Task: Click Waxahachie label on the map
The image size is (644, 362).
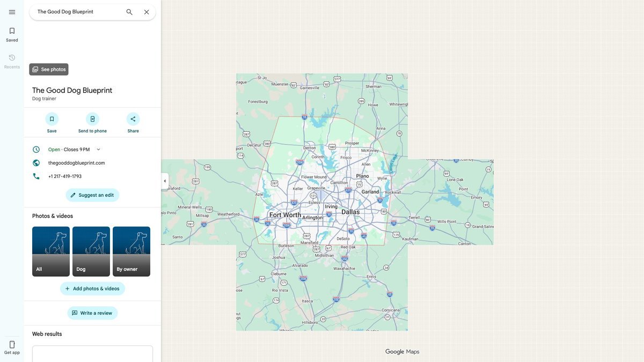Action: click(x=344, y=268)
